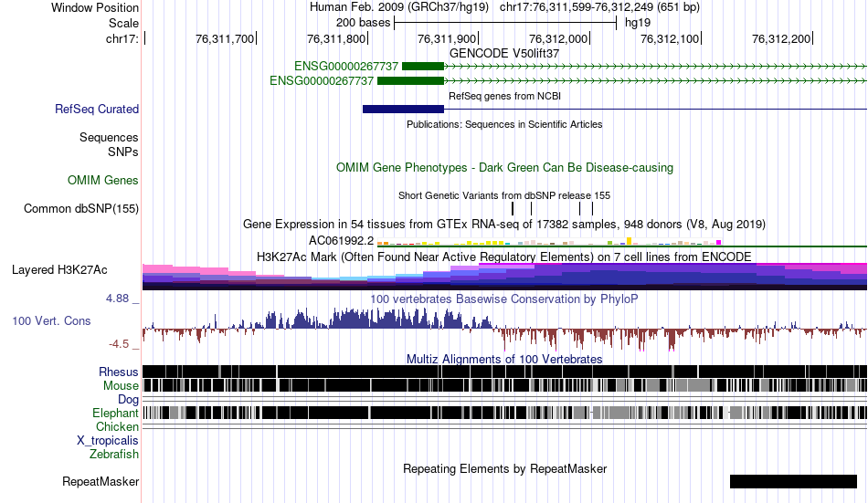This screenshot has height=503, width=868.
Task: Click the -4.5 PhyloP lower value
Action: pyautogui.click(x=119, y=344)
